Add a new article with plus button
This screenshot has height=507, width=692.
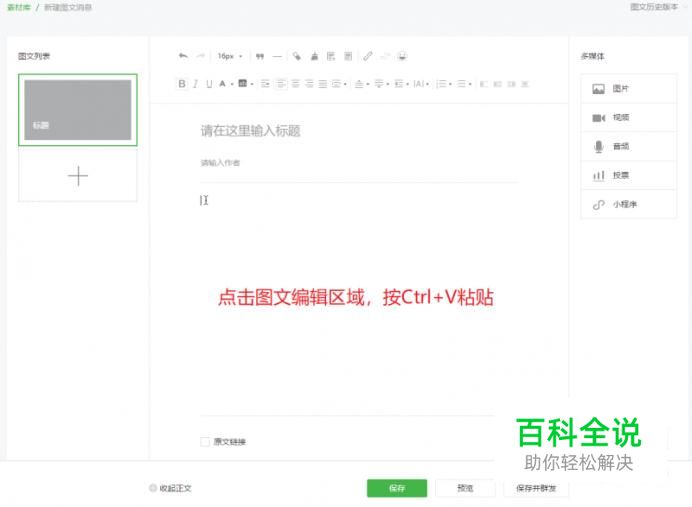pyautogui.click(x=78, y=176)
